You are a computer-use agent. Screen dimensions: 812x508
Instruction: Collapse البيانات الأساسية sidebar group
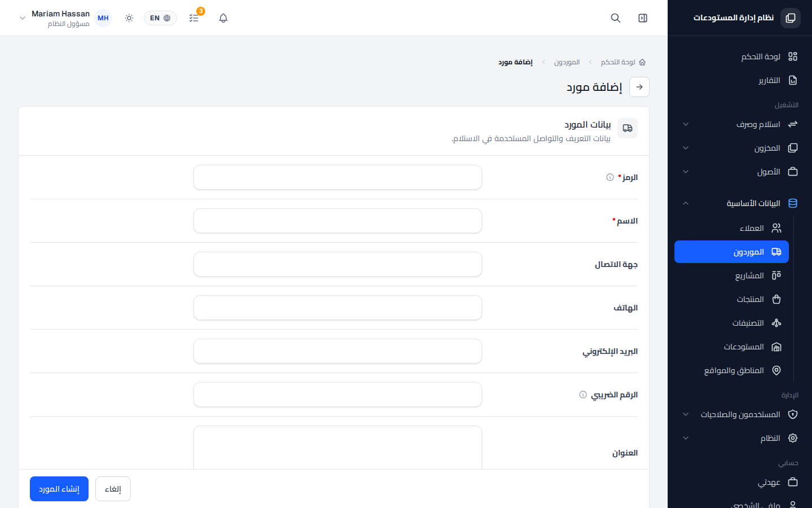pos(740,203)
